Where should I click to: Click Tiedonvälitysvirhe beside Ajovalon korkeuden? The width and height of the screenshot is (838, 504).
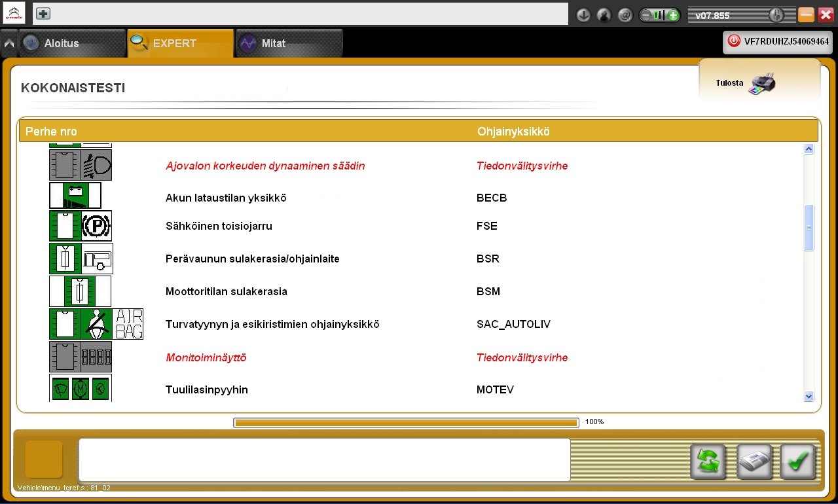tap(522, 166)
